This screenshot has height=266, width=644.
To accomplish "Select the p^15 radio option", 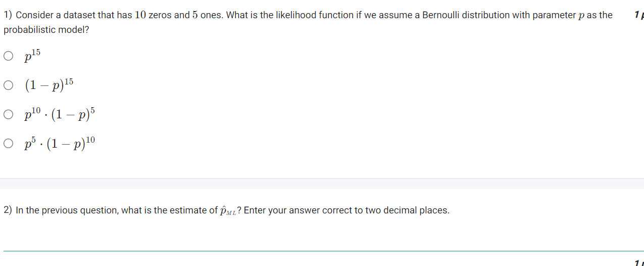I will [x=8, y=56].
